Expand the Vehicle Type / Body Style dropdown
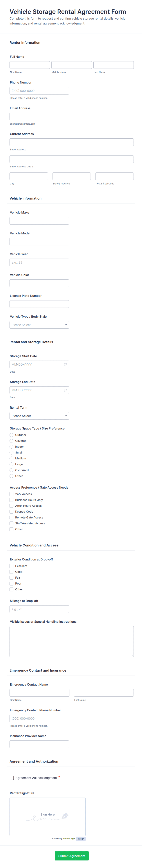 [x=39, y=325]
